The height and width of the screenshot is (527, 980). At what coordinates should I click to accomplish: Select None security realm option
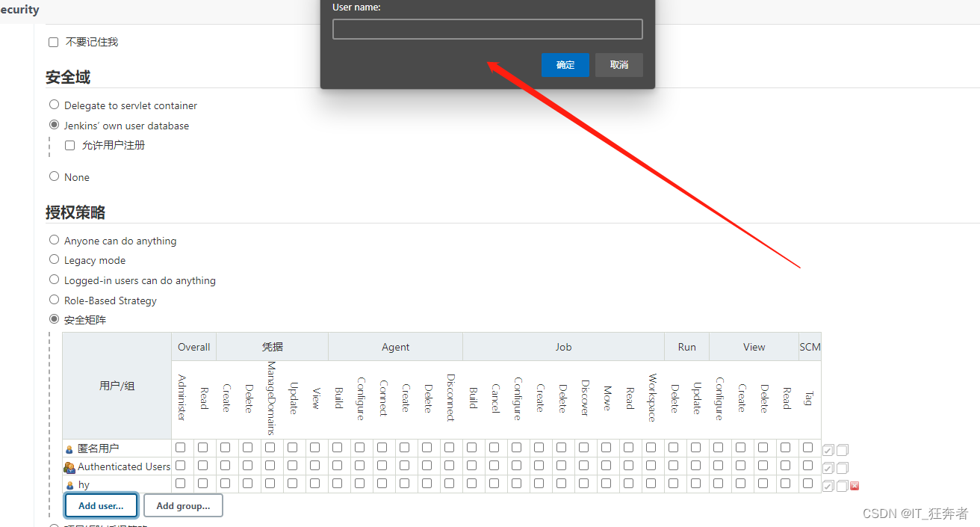click(54, 176)
